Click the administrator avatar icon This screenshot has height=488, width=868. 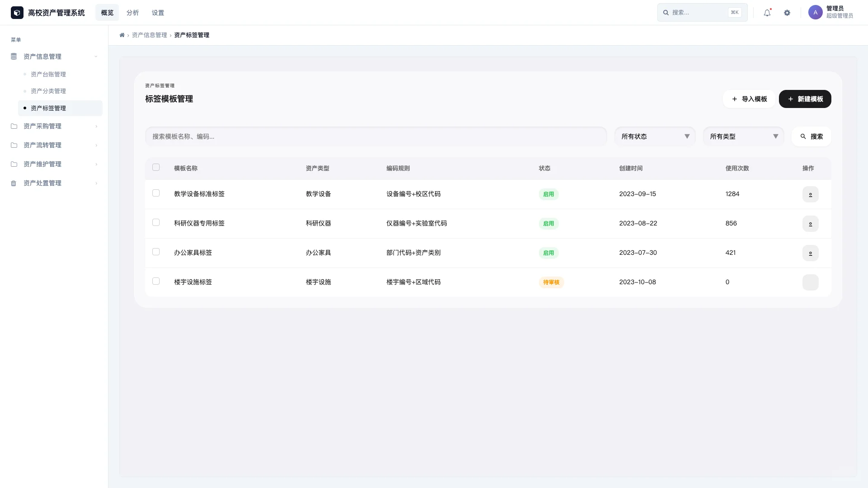point(815,13)
